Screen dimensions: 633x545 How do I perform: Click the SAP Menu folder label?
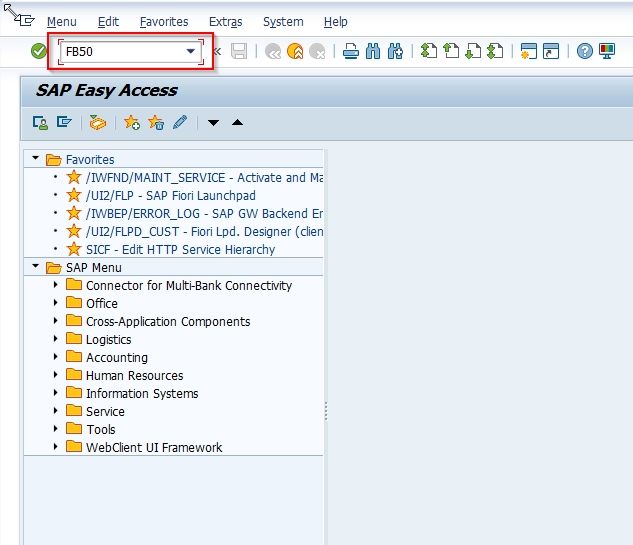(94, 268)
